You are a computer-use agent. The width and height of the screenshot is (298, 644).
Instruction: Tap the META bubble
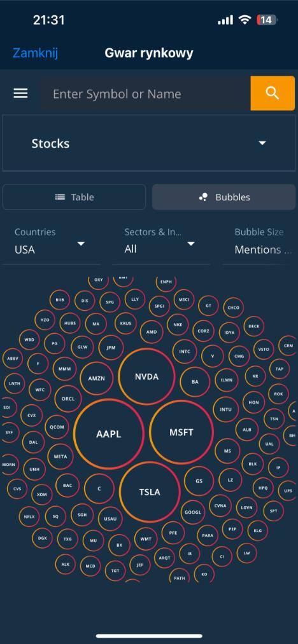click(x=60, y=456)
